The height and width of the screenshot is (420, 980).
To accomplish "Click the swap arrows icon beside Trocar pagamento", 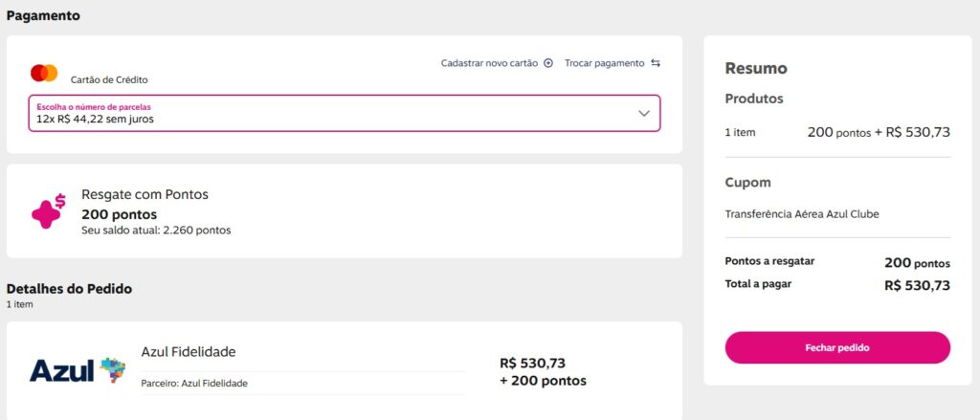I will click(x=656, y=63).
